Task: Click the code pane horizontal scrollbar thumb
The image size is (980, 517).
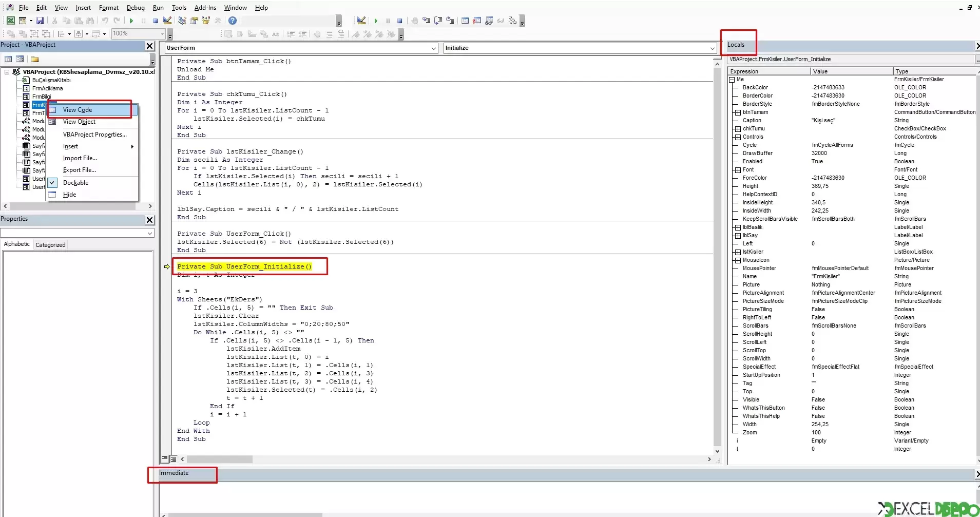Action: 219,459
